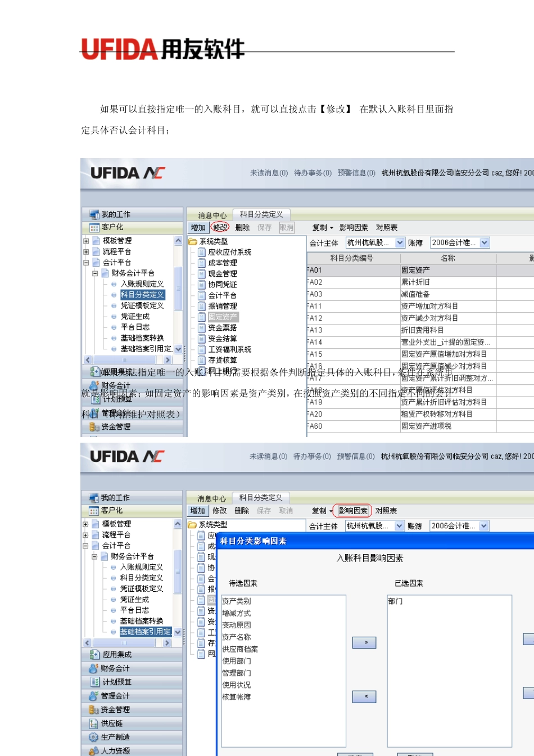The width and height of the screenshot is (534, 756).
Task: Switch to 消息中心 tab in first screenshot
Action: tap(212, 215)
